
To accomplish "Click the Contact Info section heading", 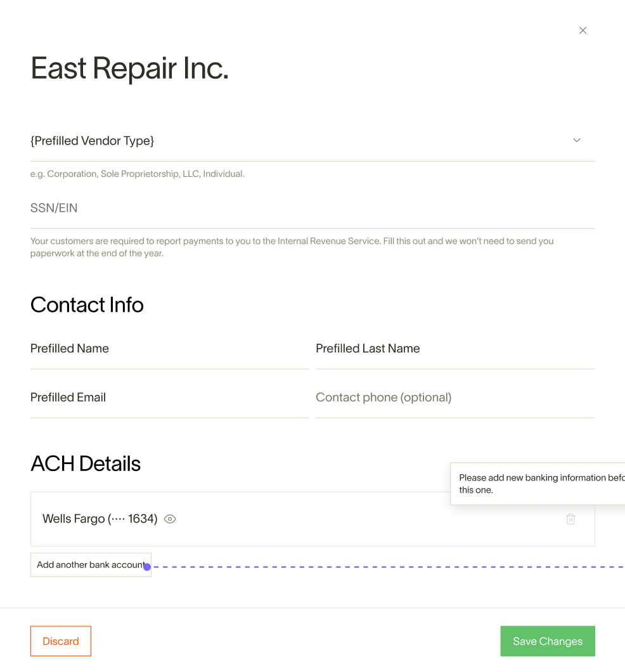I will 87,305.
